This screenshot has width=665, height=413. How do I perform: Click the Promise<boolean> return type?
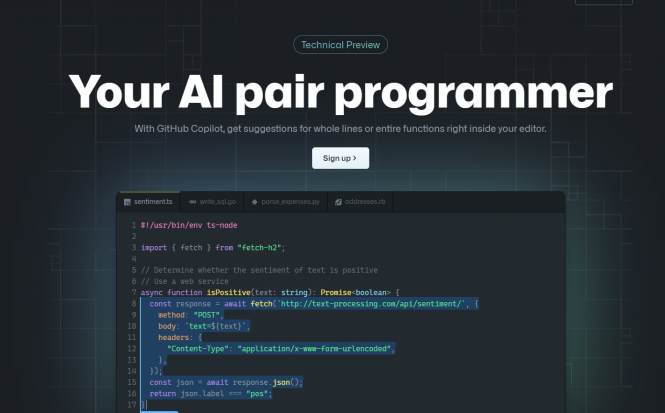pos(355,293)
